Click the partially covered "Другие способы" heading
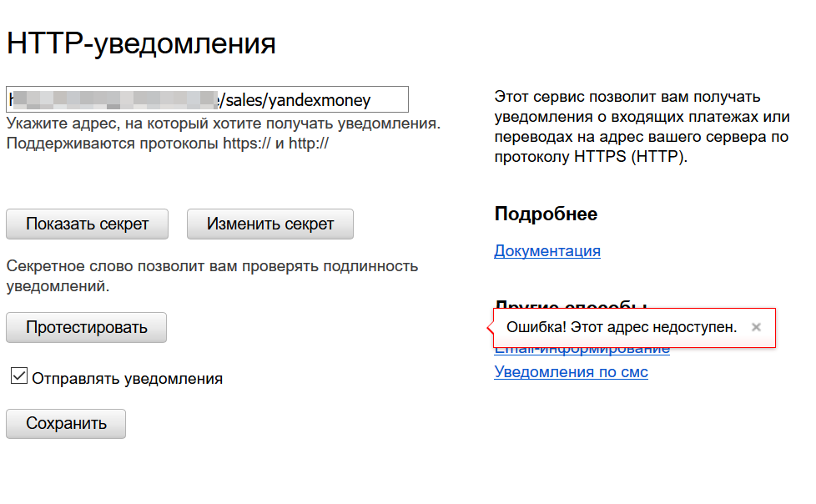Image resolution: width=816 pixels, height=504 pixels. (x=572, y=303)
